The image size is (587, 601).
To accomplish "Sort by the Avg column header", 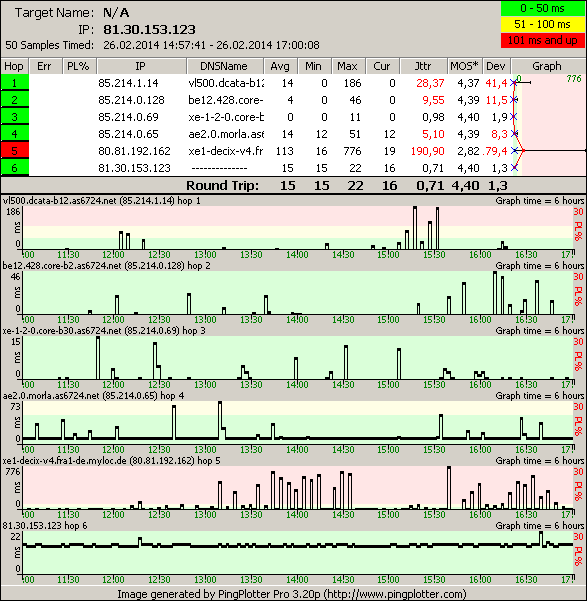I will 280,66.
